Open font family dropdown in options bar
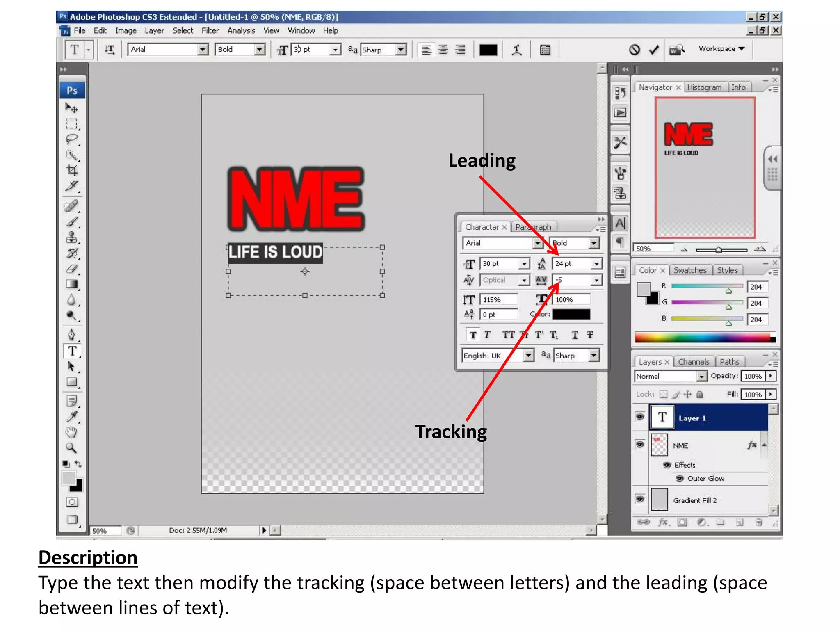The height and width of the screenshot is (630, 840). [x=203, y=50]
